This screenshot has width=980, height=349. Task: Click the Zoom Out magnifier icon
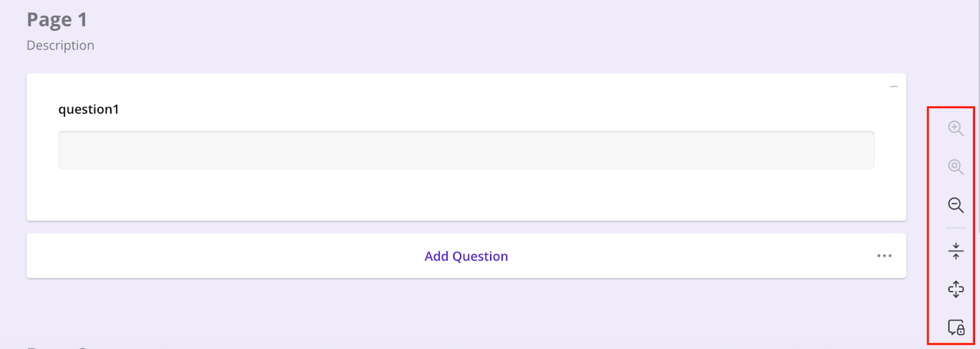click(956, 205)
